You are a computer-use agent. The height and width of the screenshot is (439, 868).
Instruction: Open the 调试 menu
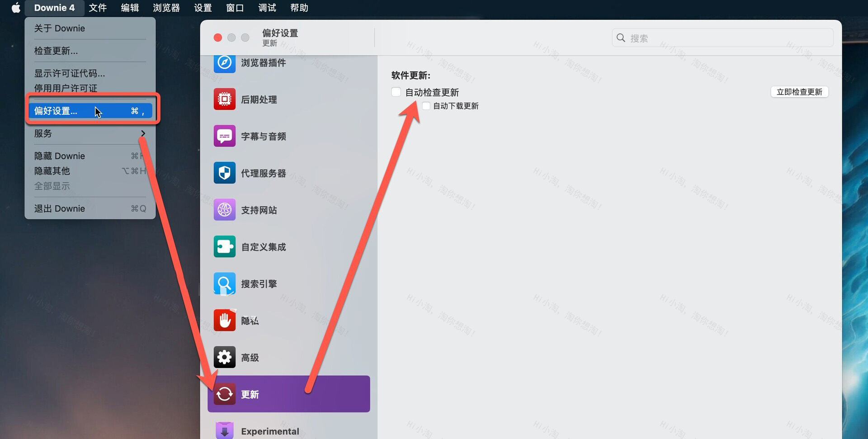click(267, 8)
